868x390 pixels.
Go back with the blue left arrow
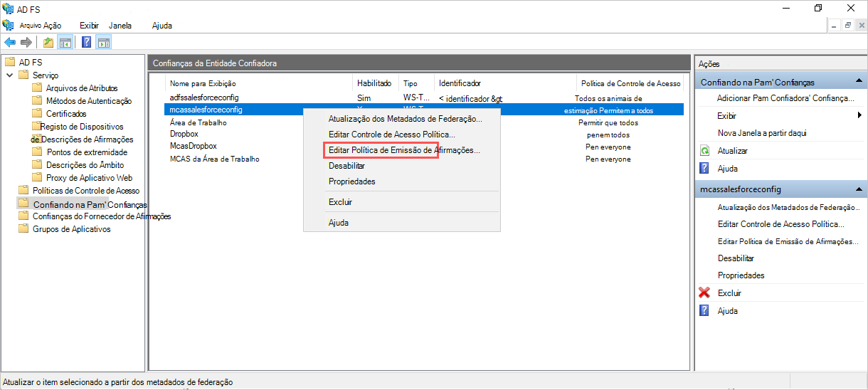coord(10,43)
